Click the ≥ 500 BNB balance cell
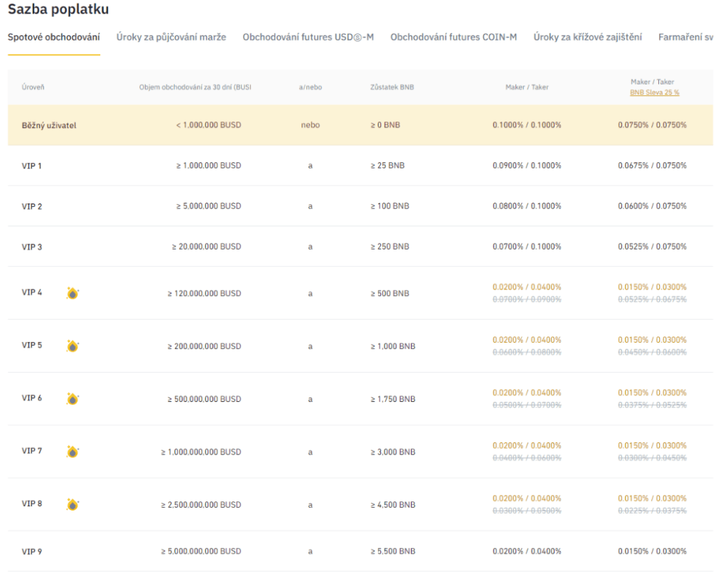 (390, 293)
